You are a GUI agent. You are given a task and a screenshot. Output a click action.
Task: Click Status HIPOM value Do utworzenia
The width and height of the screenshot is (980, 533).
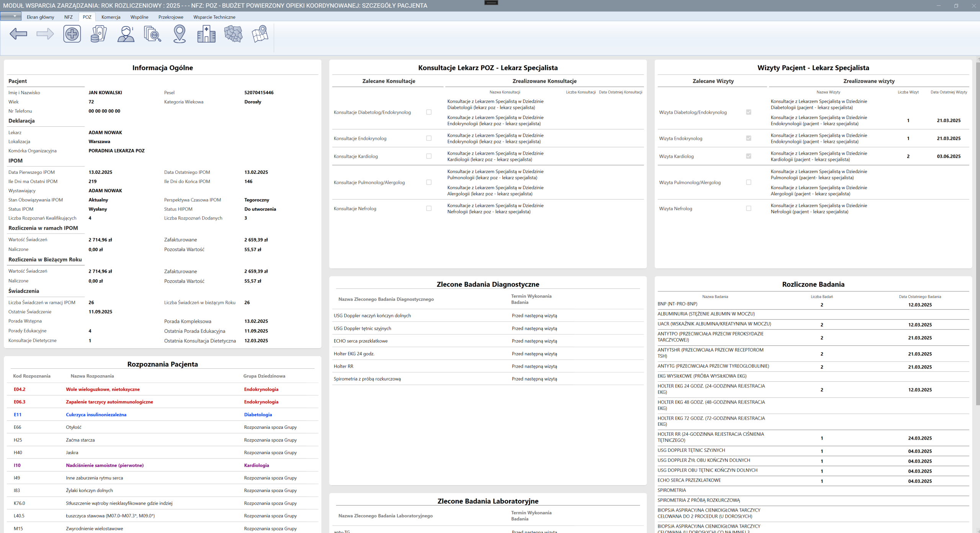click(x=260, y=209)
